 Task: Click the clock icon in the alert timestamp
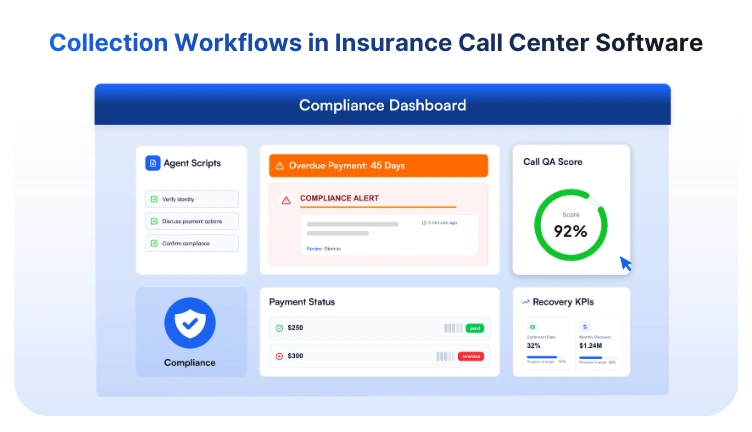424,223
